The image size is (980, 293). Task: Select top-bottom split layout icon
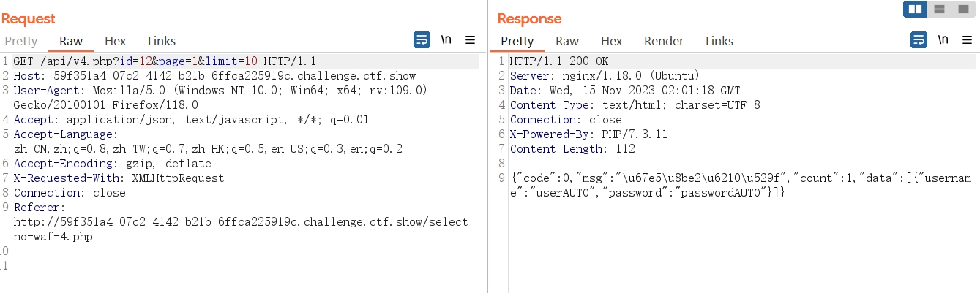[938, 9]
